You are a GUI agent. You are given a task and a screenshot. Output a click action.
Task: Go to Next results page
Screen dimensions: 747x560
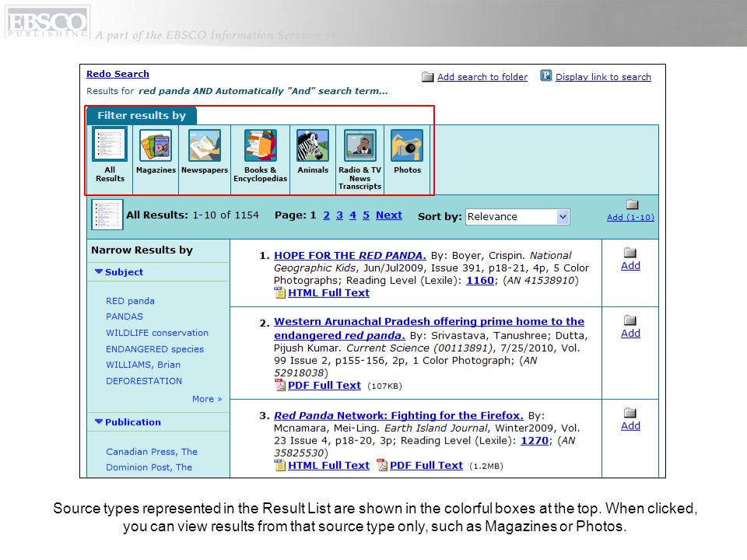point(389,215)
